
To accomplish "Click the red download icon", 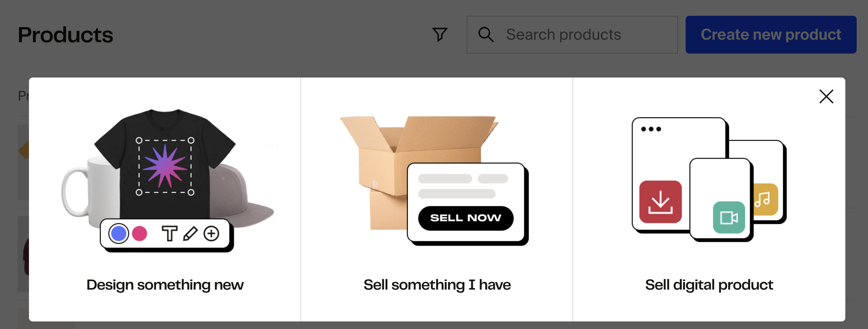I will (x=660, y=202).
